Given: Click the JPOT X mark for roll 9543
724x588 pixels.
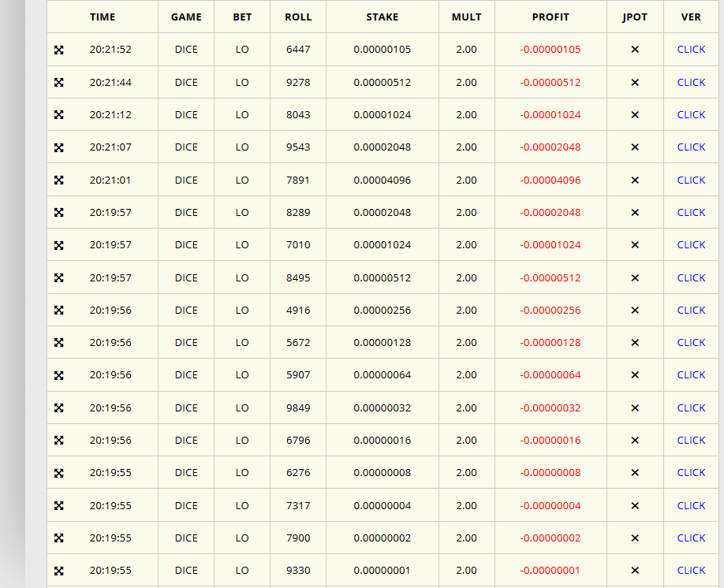Looking at the screenshot, I should click(635, 147).
